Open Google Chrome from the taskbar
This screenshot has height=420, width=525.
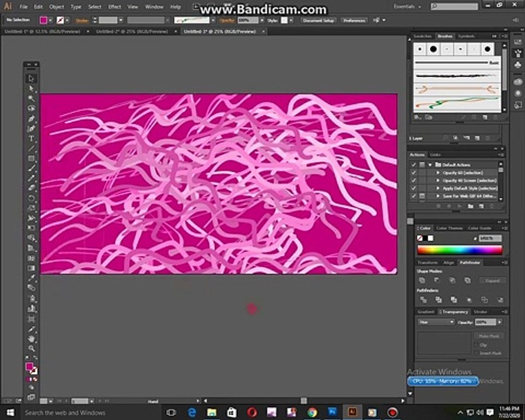pos(312,412)
